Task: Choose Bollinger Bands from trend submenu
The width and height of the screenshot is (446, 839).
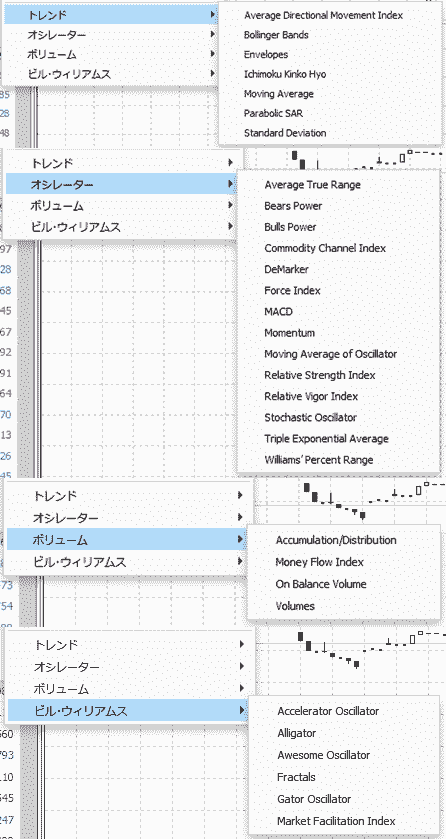Action: (276, 35)
